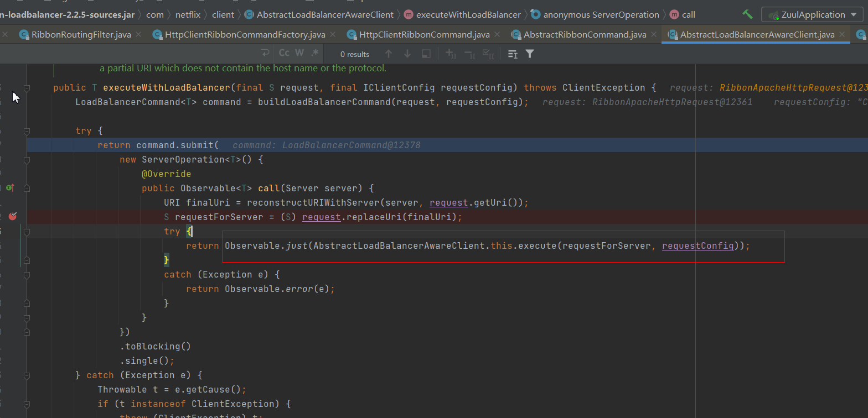Go to previous search occurrence arrow
Screen dimensions: 868x418
pyautogui.click(x=389, y=54)
